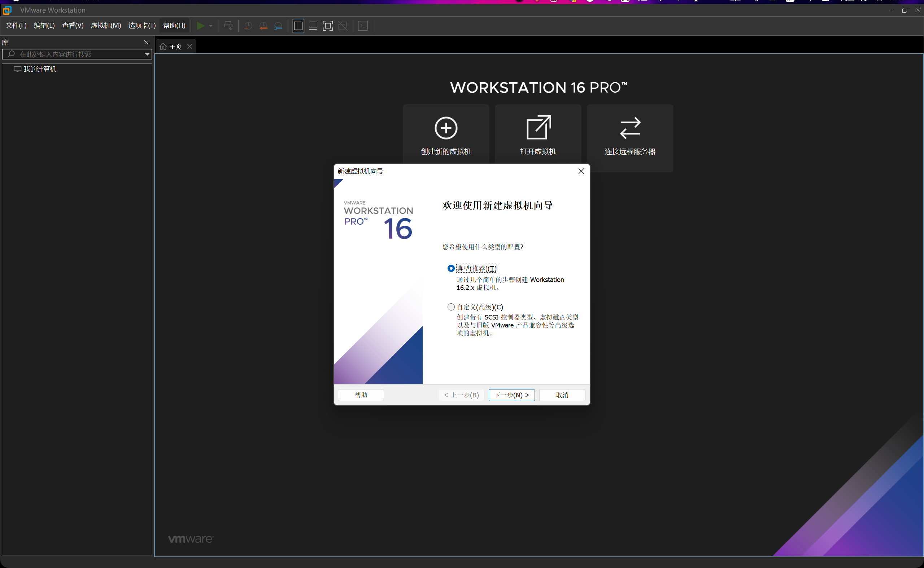The image size is (924, 568).
Task: Click the home icon on 主页 tab
Action: coord(163,47)
